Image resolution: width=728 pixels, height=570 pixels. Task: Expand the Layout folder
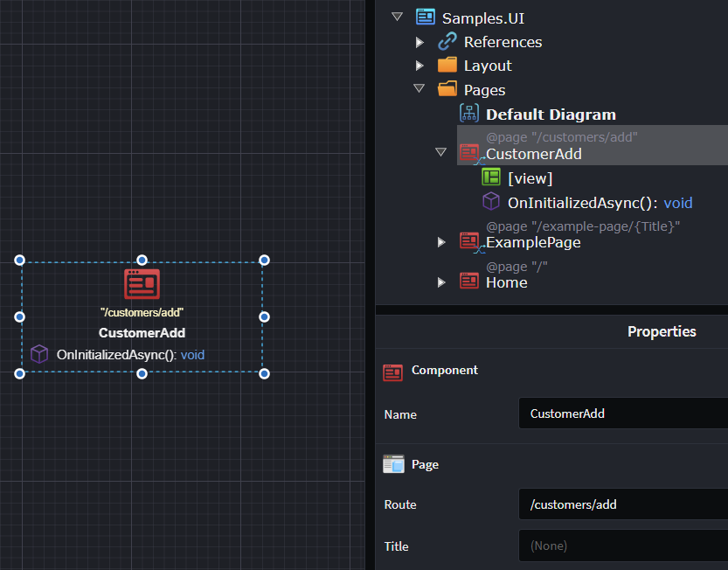pyautogui.click(x=419, y=66)
